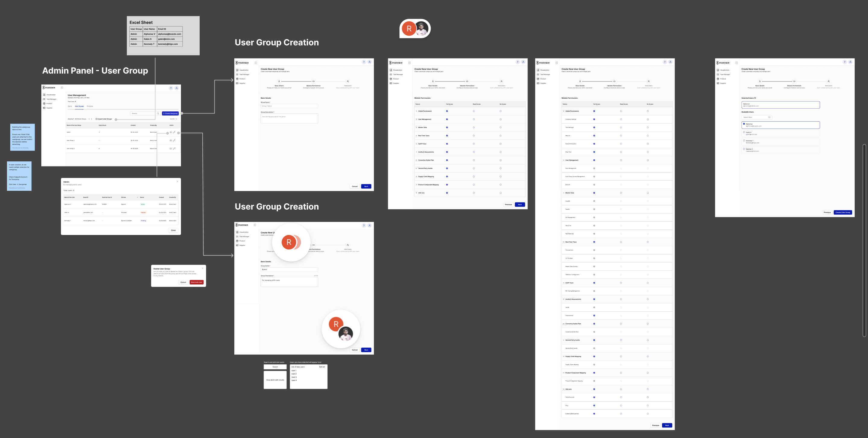Image resolution: width=868 pixels, height=438 pixels.
Task: Collapse the expanded Add-ons permissions section
Action: [x=564, y=389]
